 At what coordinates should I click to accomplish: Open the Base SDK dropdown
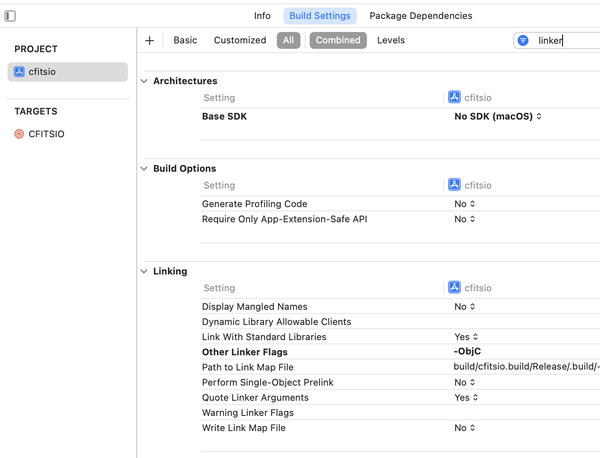pyautogui.click(x=498, y=116)
